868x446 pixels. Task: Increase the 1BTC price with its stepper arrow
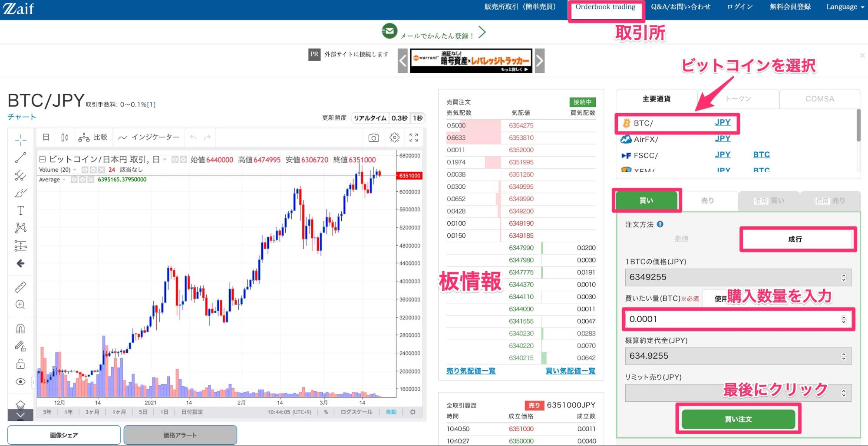pos(843,275)
